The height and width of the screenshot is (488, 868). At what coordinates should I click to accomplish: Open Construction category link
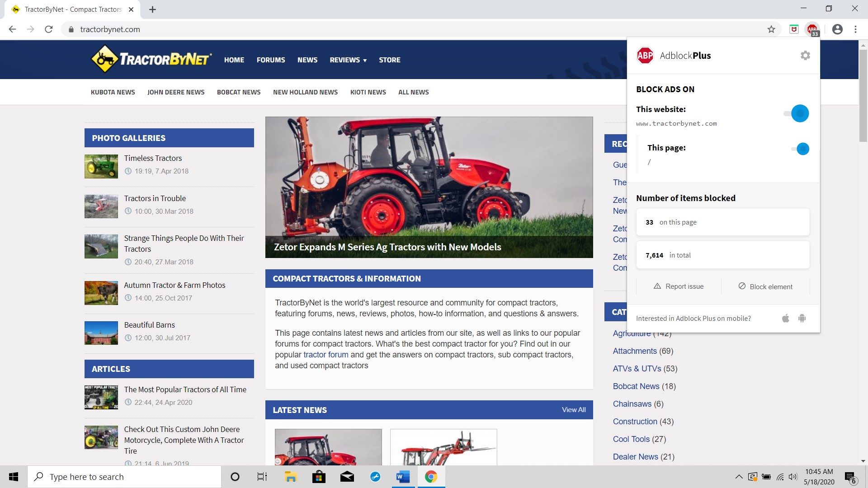[x=635, y=422]
